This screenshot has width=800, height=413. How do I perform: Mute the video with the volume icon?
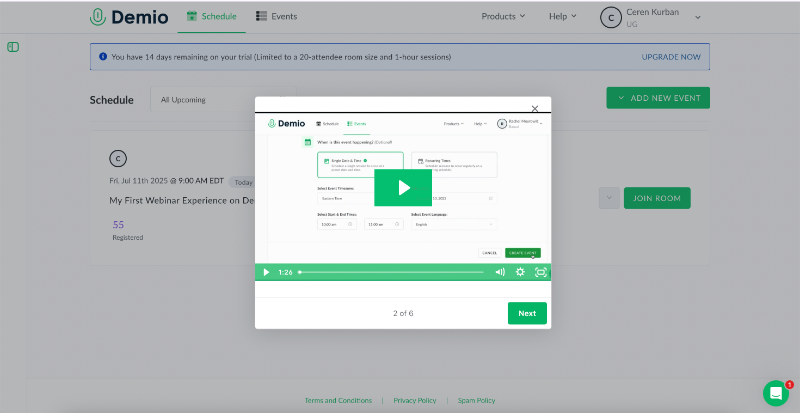500,272
